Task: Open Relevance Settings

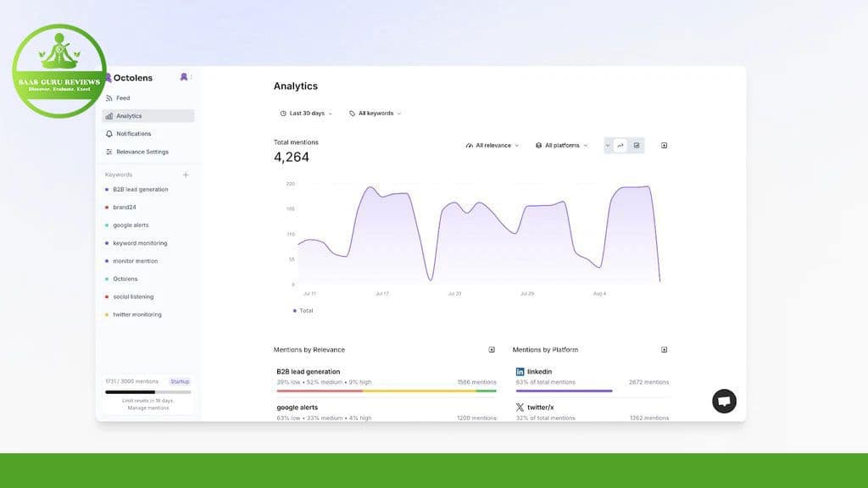Action: click(147, 152)
